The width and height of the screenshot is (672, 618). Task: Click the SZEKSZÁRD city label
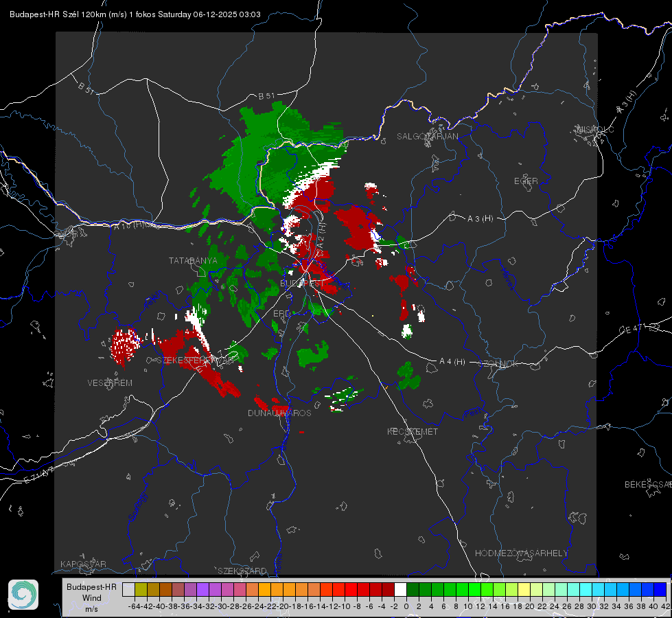click(x=242, y=571)
